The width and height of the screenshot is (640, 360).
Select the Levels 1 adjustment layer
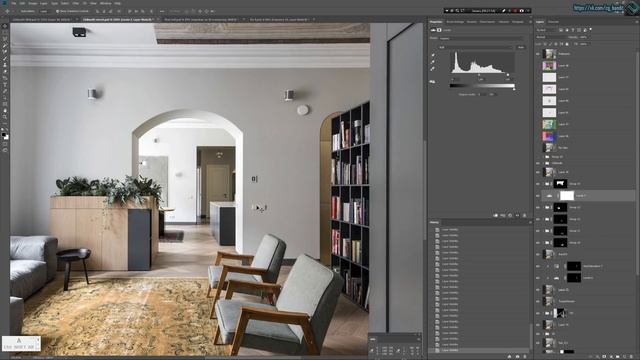pos(588,196)
